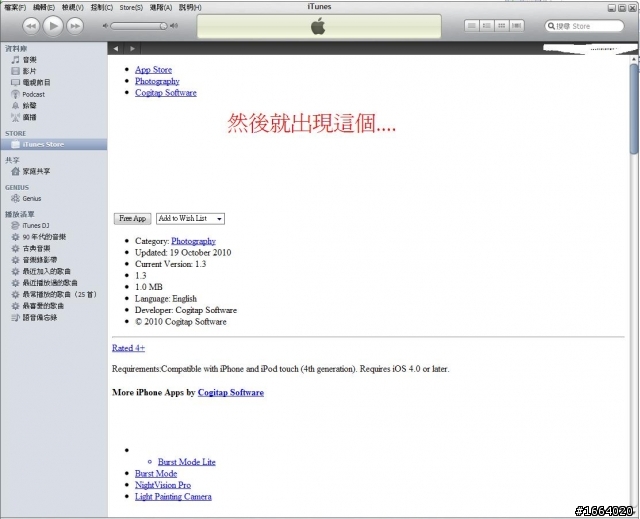640x519 pixels.
Task: Click the Play button
Action: [x=53, y=26]
